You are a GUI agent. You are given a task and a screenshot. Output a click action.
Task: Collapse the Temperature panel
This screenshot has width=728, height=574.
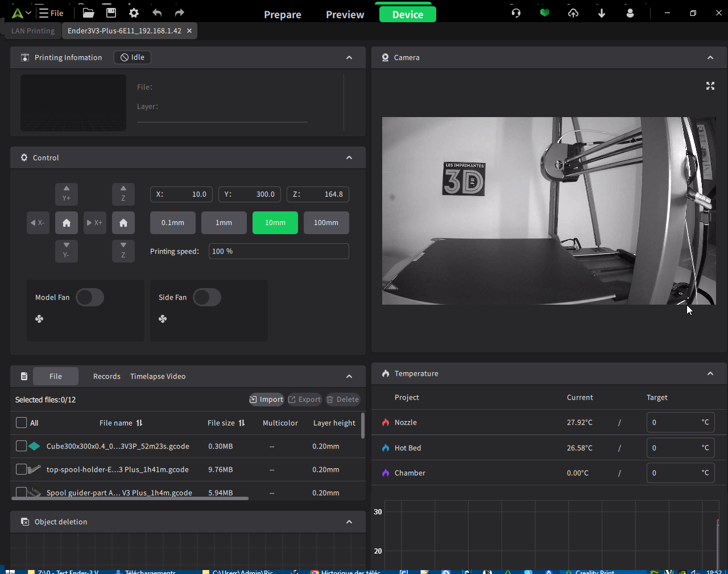click(710, 373)
